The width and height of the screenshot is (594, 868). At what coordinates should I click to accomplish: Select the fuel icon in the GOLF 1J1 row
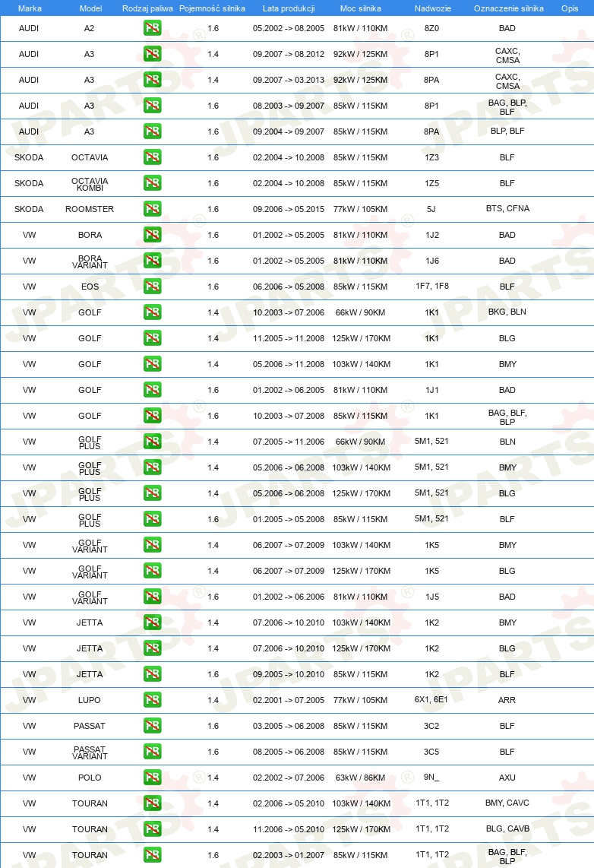[x=152, y=390]
